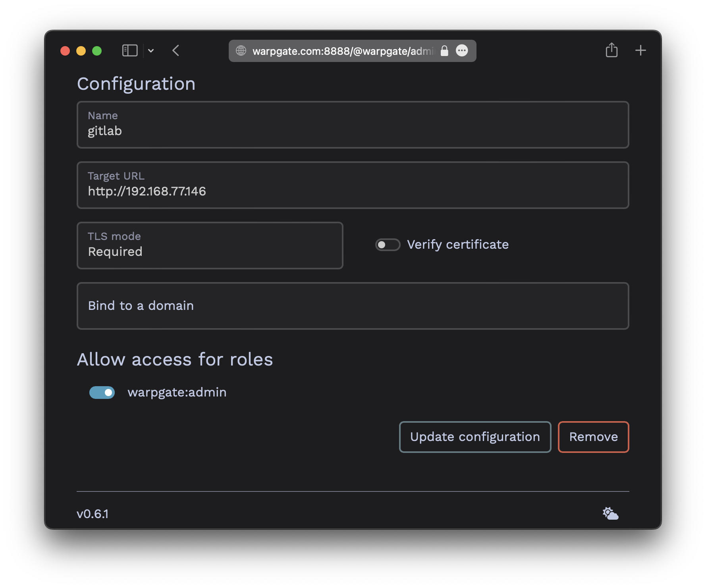This screenshot has height=588, width=706.
Task: Click the Share icon in toolbar
Action: tap(611, 50)
